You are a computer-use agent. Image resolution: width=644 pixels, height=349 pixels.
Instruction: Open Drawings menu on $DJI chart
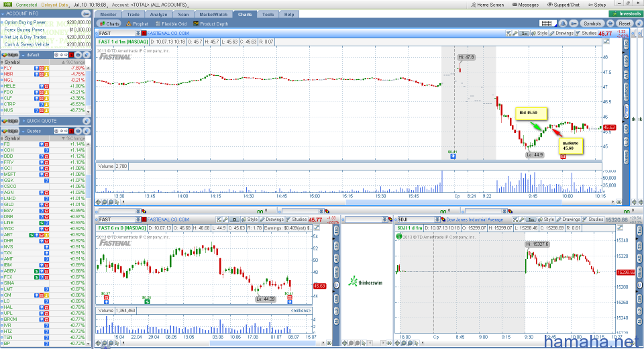tap(568, 219)
